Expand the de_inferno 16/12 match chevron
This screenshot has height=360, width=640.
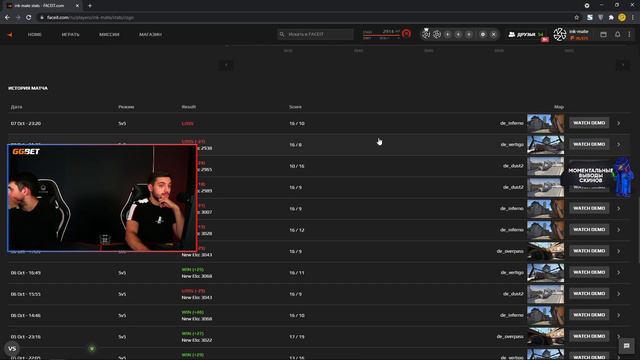[x=619, y=230]
